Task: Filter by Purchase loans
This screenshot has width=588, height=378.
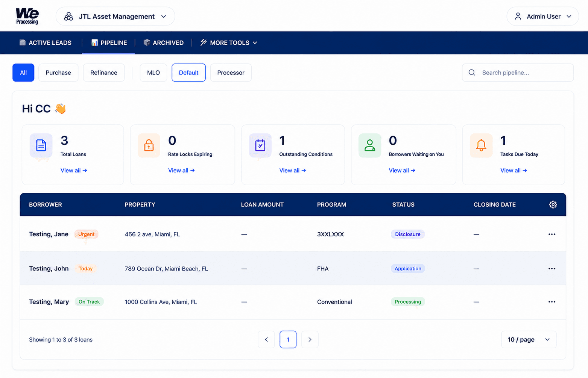Action: tap(58, 73)
